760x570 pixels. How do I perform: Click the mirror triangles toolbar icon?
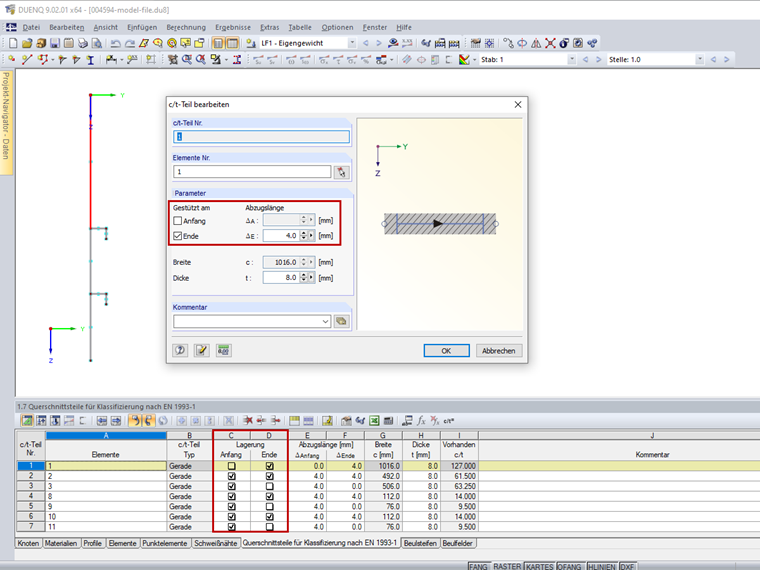[536, 43]
